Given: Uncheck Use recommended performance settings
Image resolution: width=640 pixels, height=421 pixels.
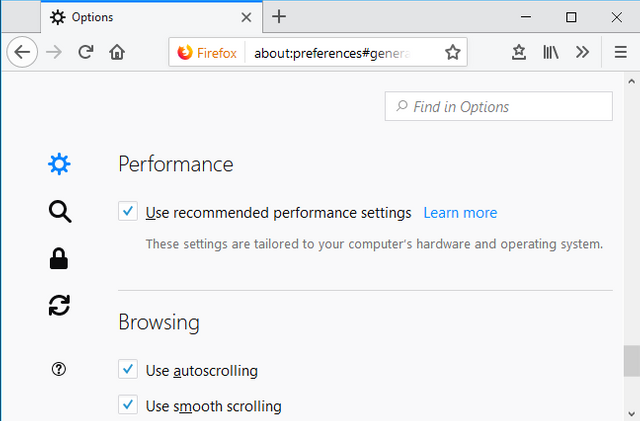Looking at the screenshot, I should point(128,211).
